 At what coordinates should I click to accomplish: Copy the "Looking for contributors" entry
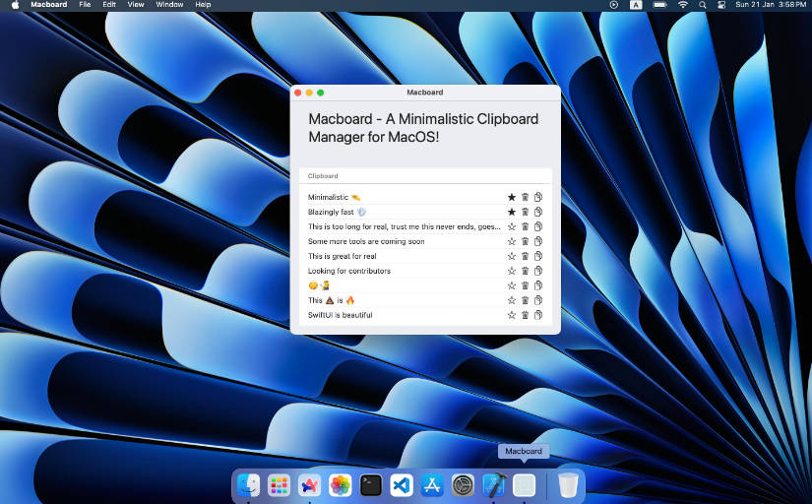[538, 271]
